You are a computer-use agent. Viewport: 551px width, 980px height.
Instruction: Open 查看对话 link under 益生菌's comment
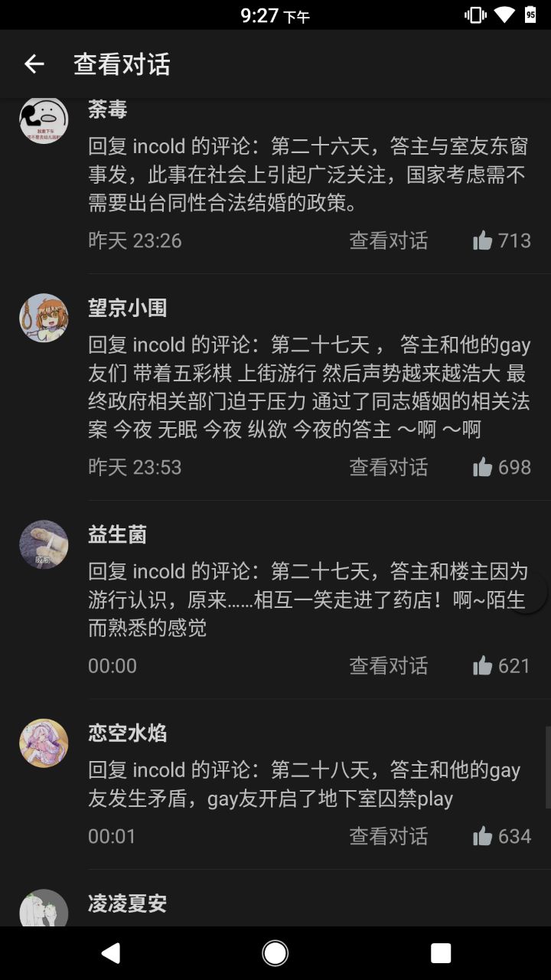(x=389, y=666)
